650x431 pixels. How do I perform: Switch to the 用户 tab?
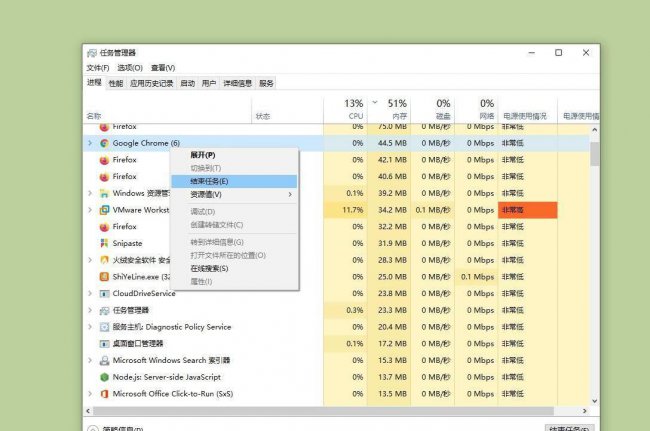pos(209,83)
